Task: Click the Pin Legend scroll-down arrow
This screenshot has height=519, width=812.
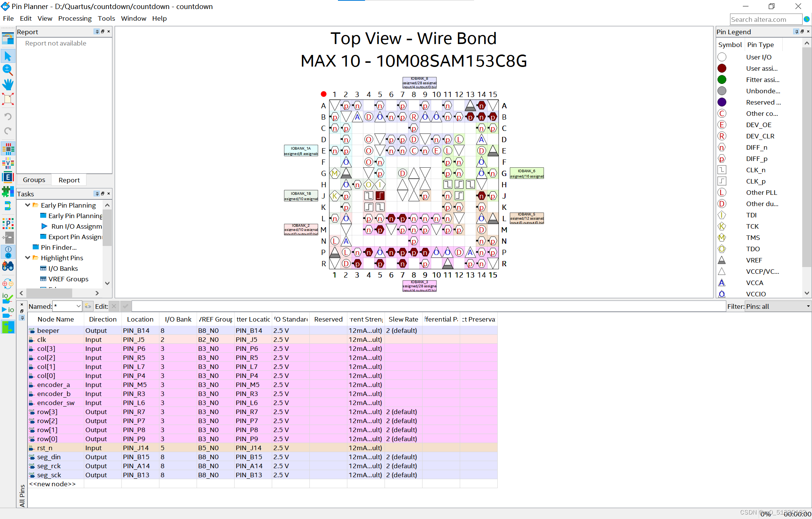Action: point(807,293)
